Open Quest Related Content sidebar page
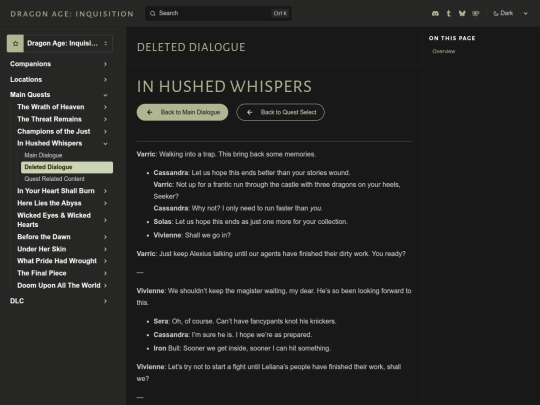540x405 pixels. click(x=54, y=179)
